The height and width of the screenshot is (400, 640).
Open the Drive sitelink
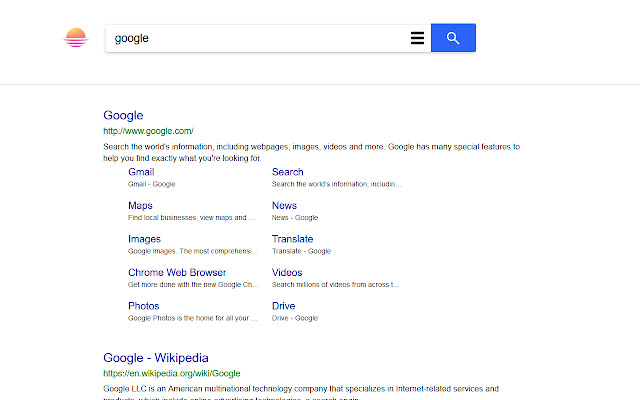click(x=284, y=306)
